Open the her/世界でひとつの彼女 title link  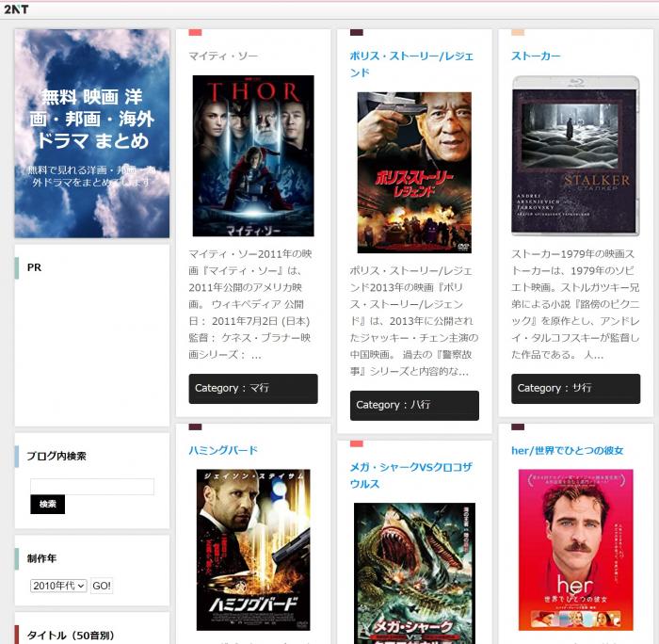568,450
